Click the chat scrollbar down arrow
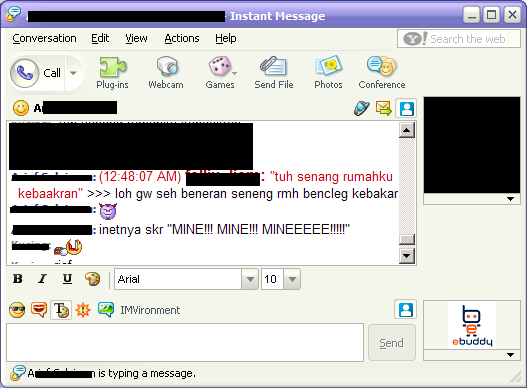Viewport: 529px width, 388px height. pos(407,256)
